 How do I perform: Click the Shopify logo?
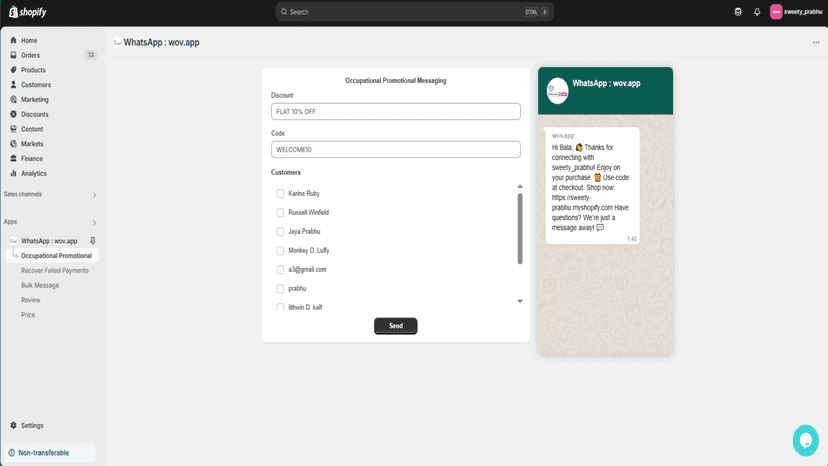[x=27, y=12]
